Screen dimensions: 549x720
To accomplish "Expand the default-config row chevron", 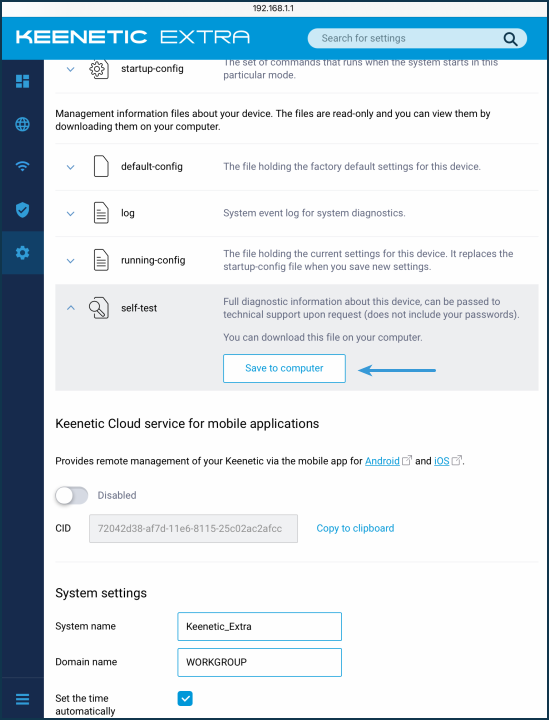I will click(70, 167).
